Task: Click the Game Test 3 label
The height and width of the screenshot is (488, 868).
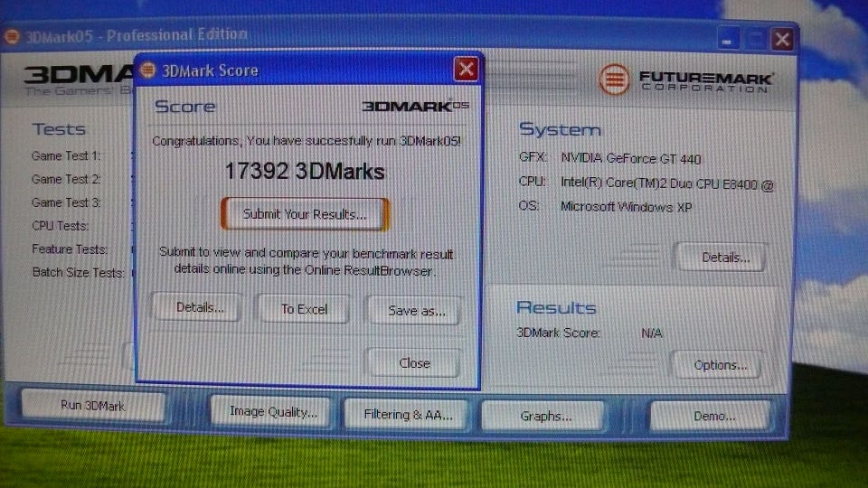Action: tap(66, 202)
